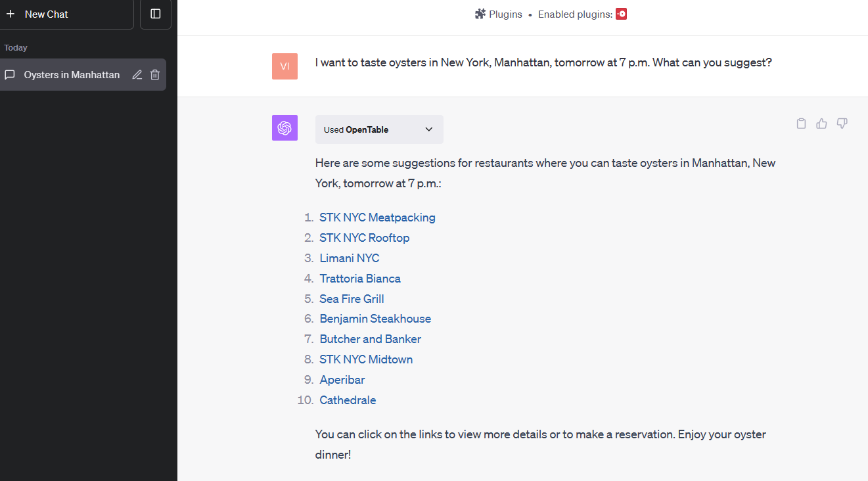Click the Plugins puzzle piece icon
Image resolution: width=868 pixels, height=481 pixels.
tap(480, 14)
